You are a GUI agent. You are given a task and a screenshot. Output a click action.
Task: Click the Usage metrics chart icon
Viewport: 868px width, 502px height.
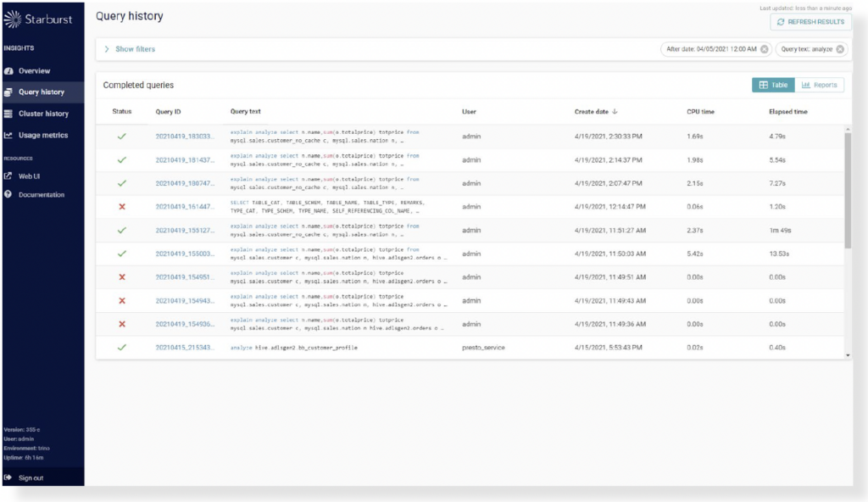click(8, 135)
